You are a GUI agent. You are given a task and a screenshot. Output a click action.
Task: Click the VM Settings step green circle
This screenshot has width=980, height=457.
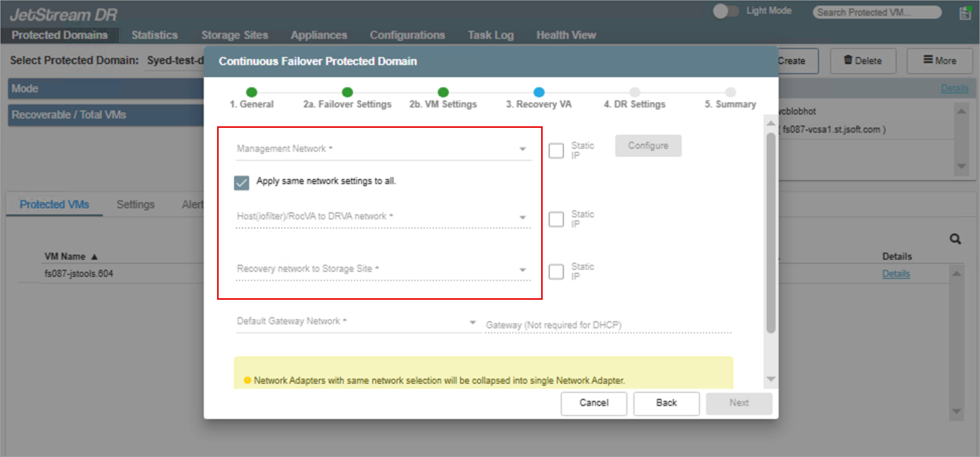click(x=443, y=92)
